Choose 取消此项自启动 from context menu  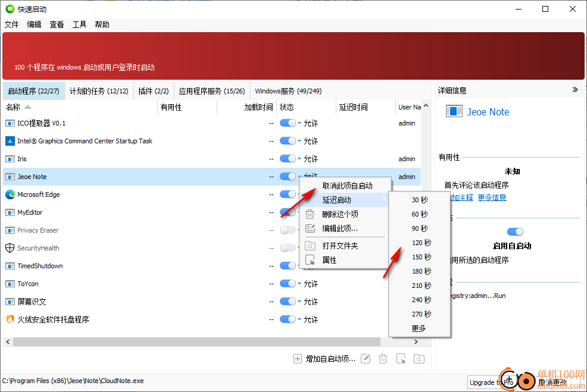(345, 186)
